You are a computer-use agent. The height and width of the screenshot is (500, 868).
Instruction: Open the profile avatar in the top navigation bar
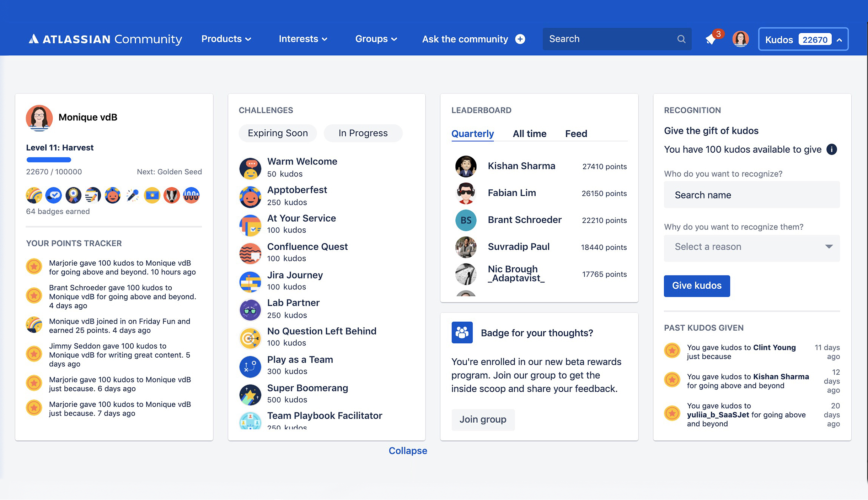point(740,39)
